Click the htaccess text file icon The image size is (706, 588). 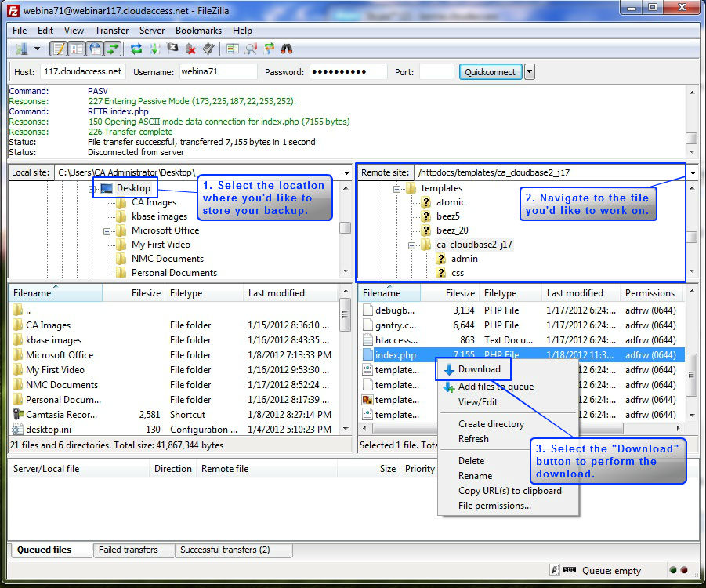367,340
